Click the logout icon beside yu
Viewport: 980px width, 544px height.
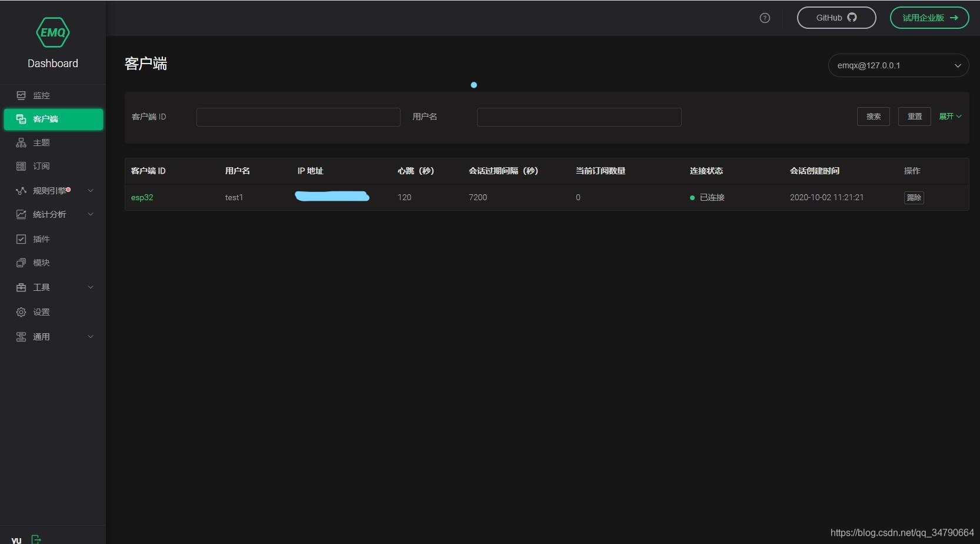(36, 539)
